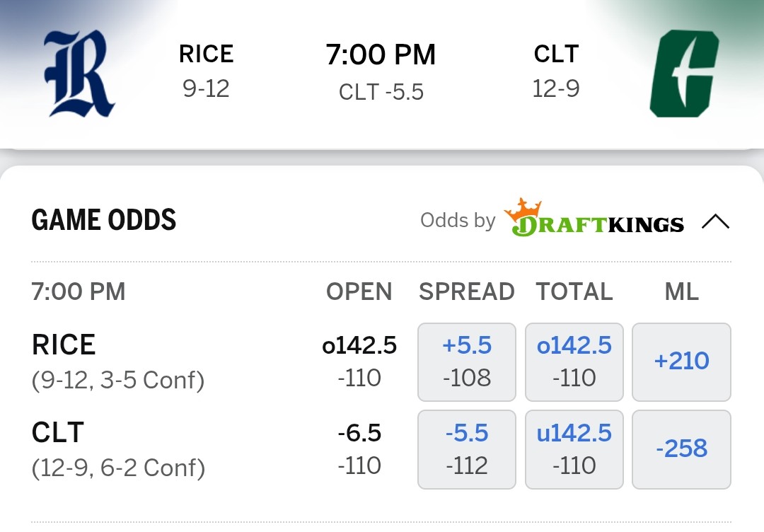Select Charlotte -5.5 spread bet
Image resolution: width=764 pixels, height=532 pixels.
click(x=467, y=449)
